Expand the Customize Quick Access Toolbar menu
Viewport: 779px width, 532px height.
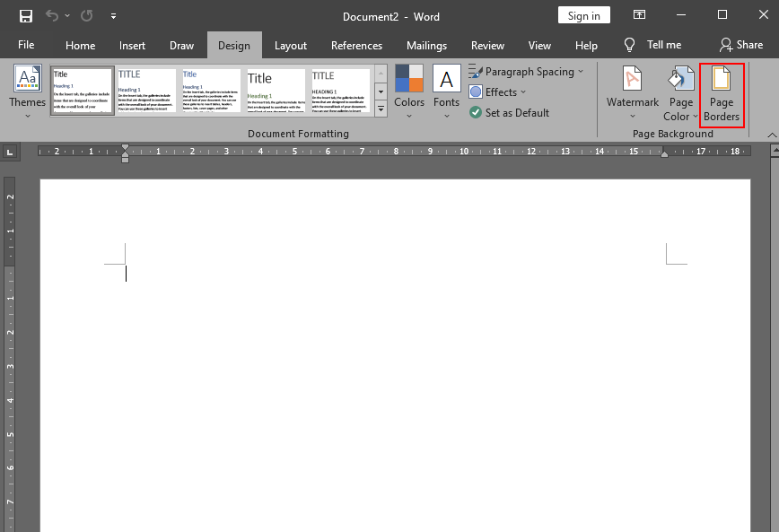click(113, 15)
